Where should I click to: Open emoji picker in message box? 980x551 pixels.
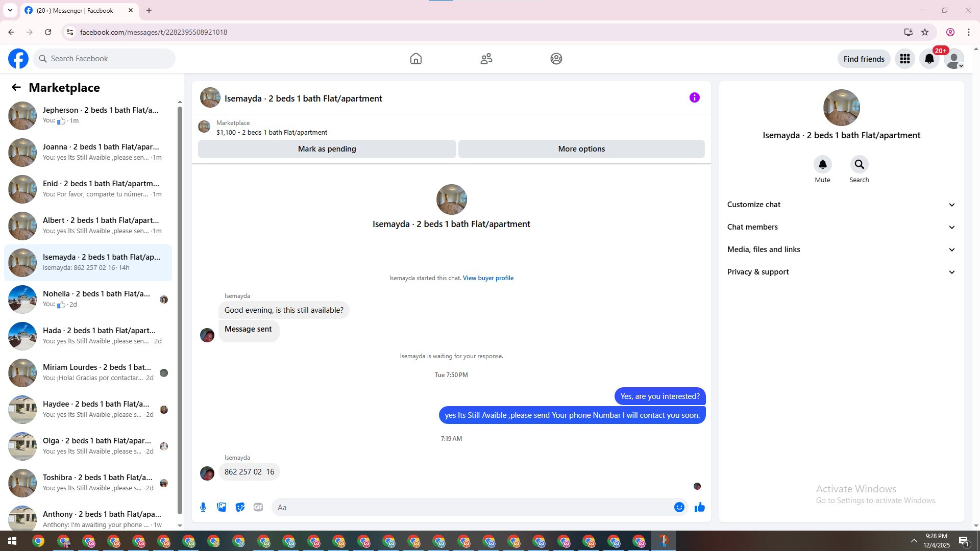click(679, 507)
